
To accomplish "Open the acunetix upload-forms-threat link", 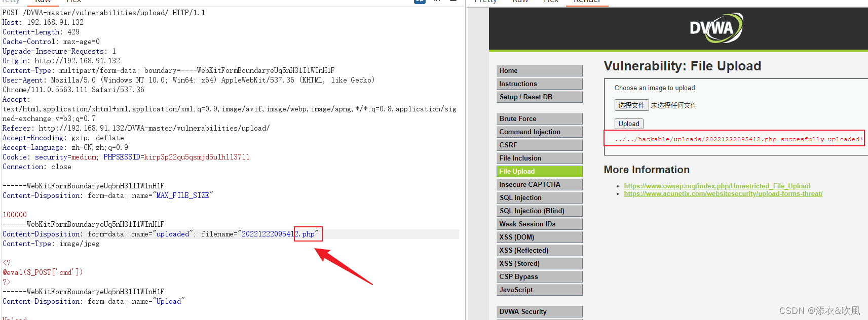I will coord(723,193).
